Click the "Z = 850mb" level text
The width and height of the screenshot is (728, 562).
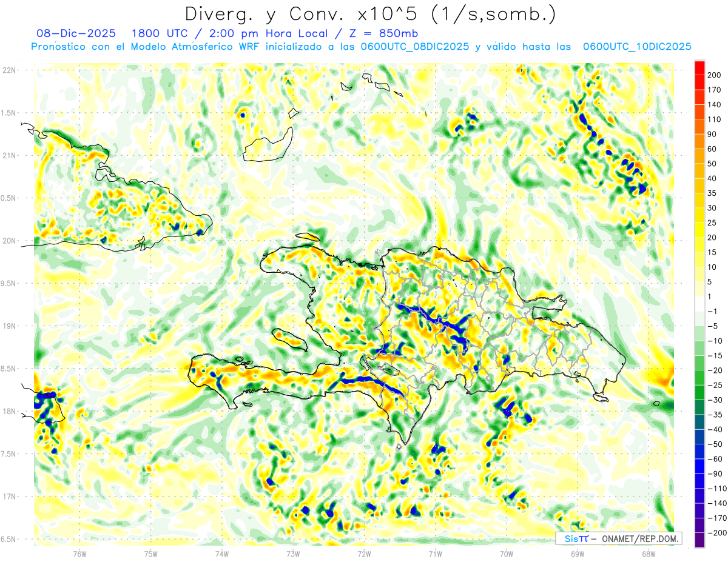pyautogui.click(x=383, y=33)
